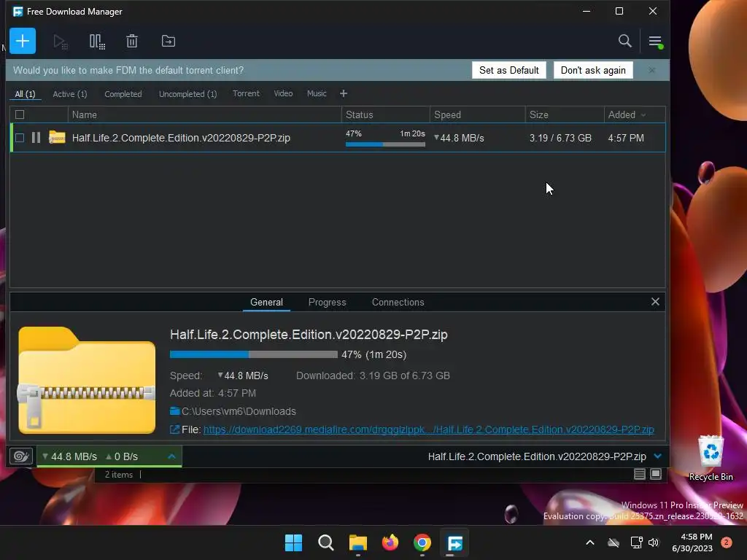Select the General details tab
This screenshot has height=560, width=747.
266,302
